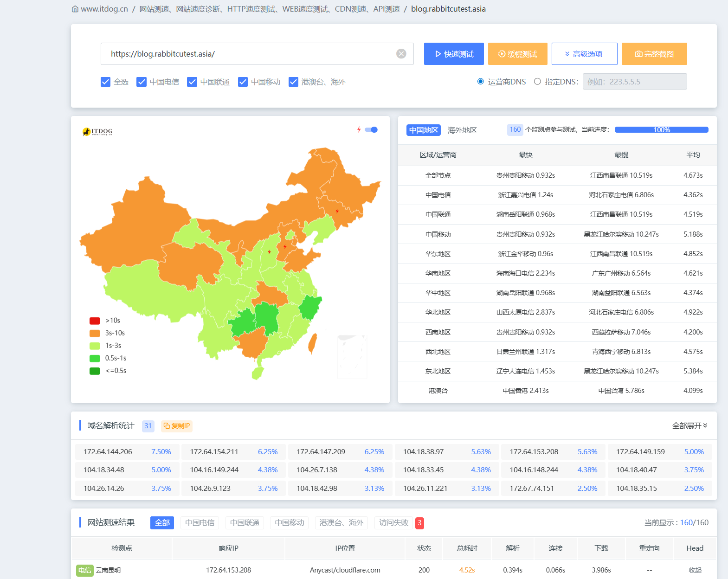
Task: Click the copy IP button
Action: [x=177, y=426]
